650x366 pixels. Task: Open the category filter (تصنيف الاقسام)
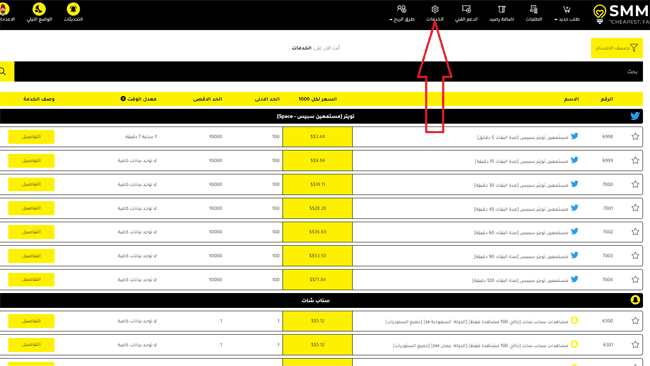coord(617,48)
